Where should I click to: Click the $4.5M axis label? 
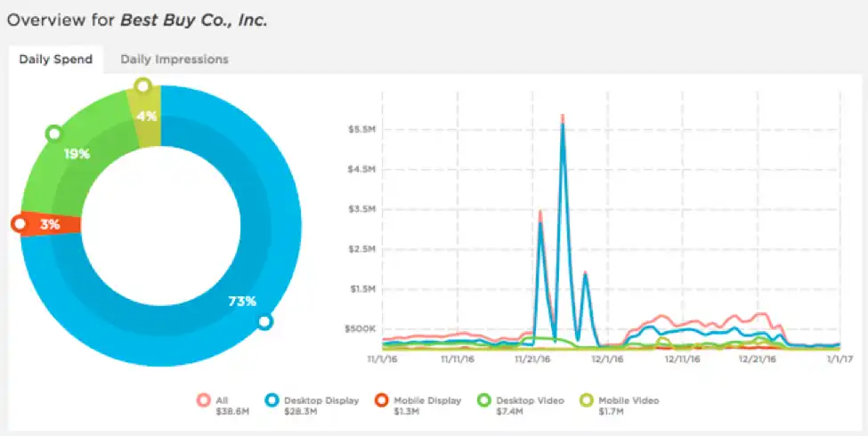click(x=361, y=169)
